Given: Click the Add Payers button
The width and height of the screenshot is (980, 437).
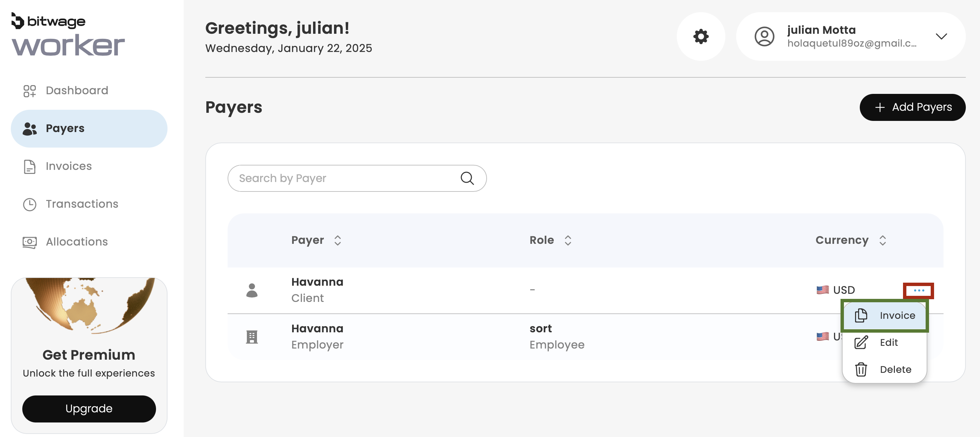Looking at the screenshot, I should [912, 107].
